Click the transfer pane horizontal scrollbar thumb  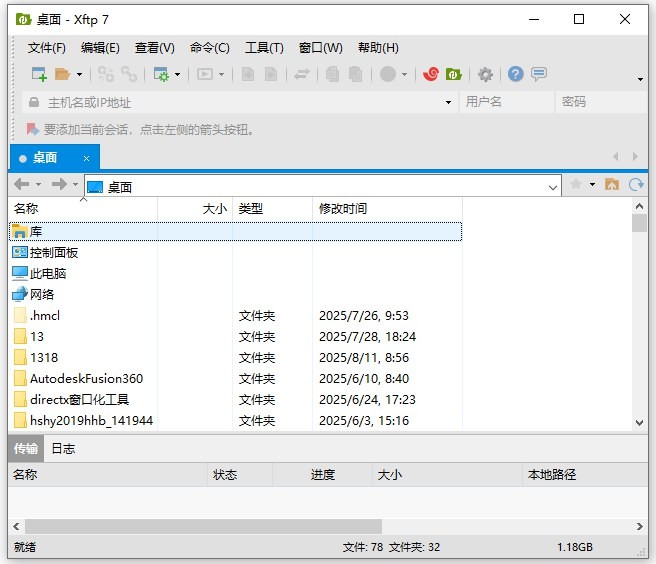coord(203,526)
